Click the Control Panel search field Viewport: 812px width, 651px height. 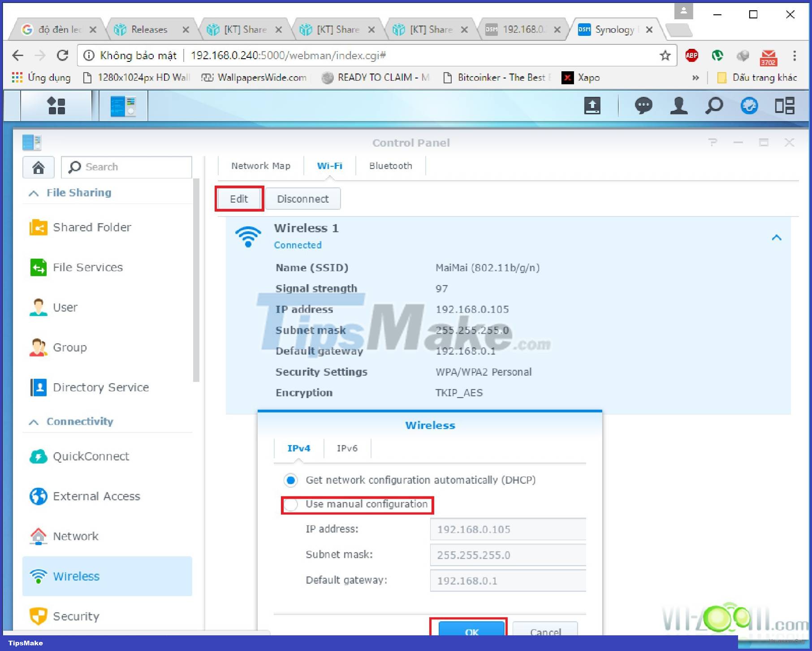tap(127, 167)
